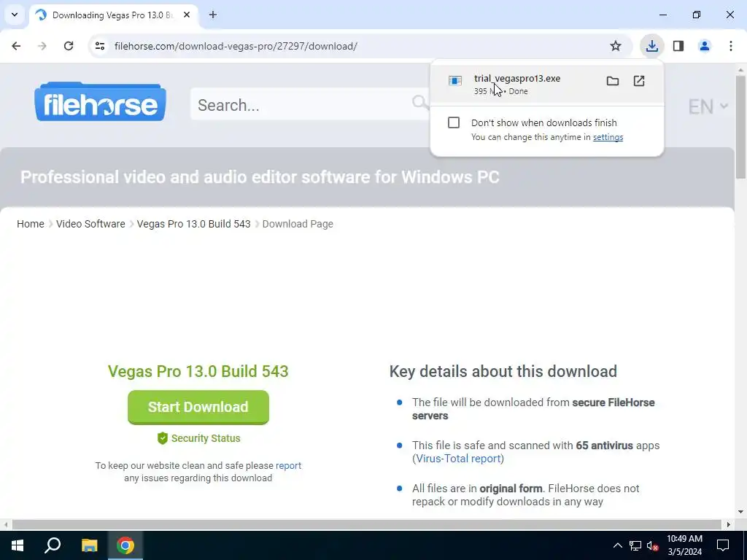Click the Download Page breadcrumb text
The image size is (747, 560).
298,224
